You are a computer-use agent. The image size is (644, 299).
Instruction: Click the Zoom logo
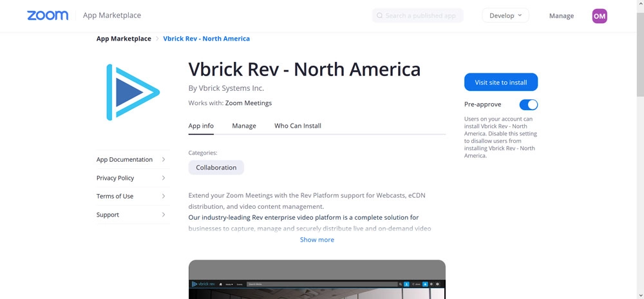coord(48,15)
